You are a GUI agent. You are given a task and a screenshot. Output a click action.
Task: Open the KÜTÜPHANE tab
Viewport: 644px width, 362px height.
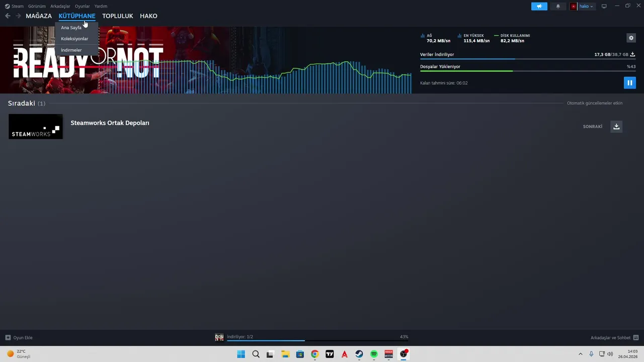tap(77, 16)
